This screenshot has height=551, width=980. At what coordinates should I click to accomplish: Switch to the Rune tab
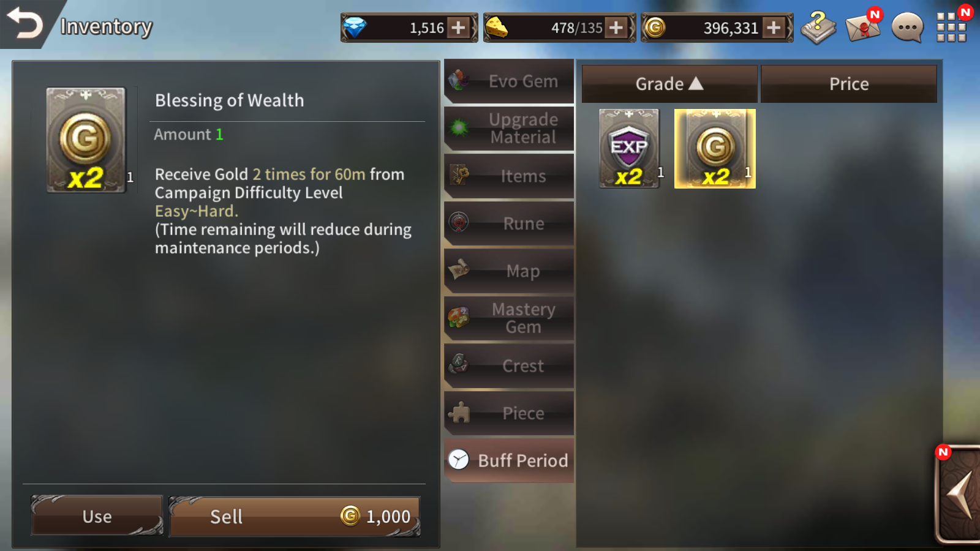(x=509, y=223)
